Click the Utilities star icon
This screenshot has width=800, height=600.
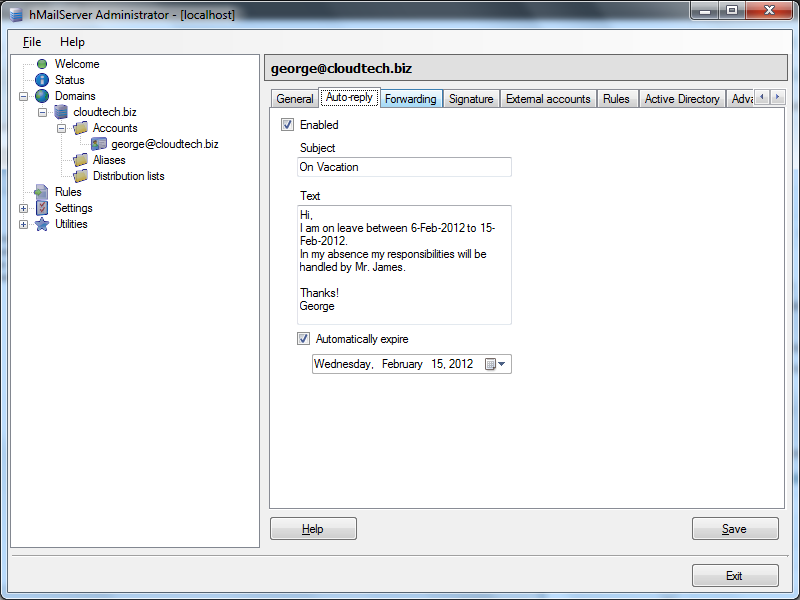[42, 224]
